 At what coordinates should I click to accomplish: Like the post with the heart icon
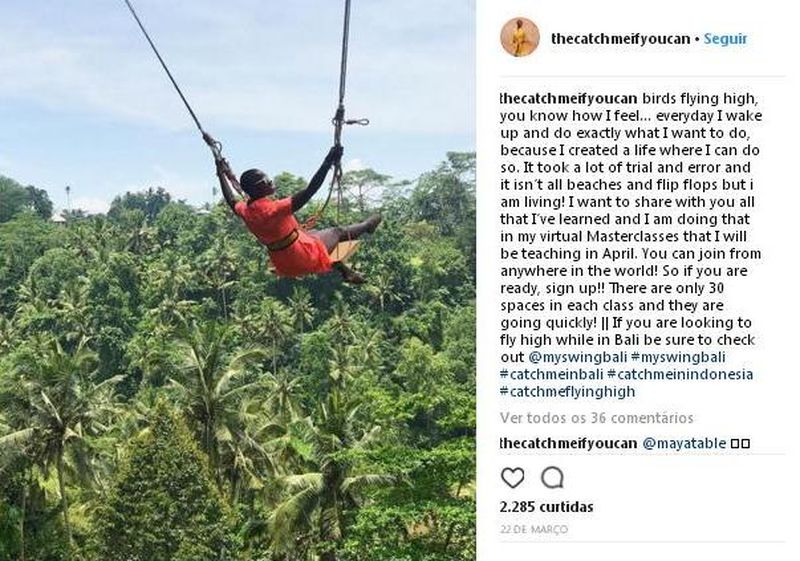pos(512,477)
